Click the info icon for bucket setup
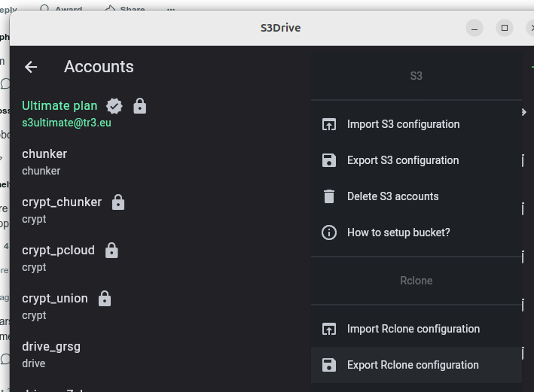The image size is (534, 392). click(x=329, y=232)
